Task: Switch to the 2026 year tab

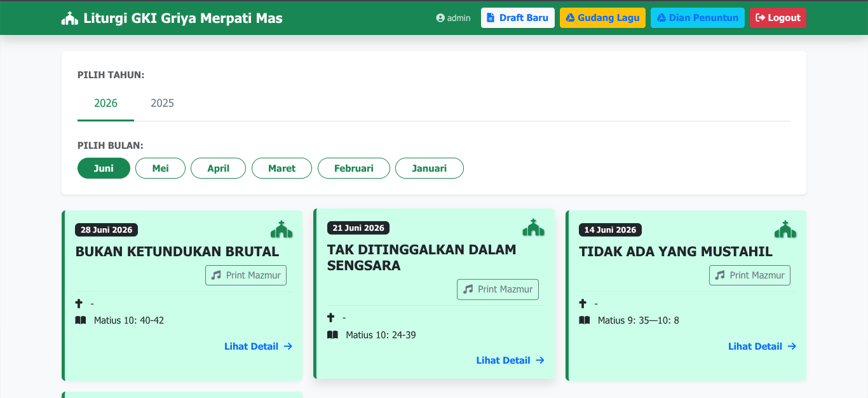Action: tap(105, 104)
